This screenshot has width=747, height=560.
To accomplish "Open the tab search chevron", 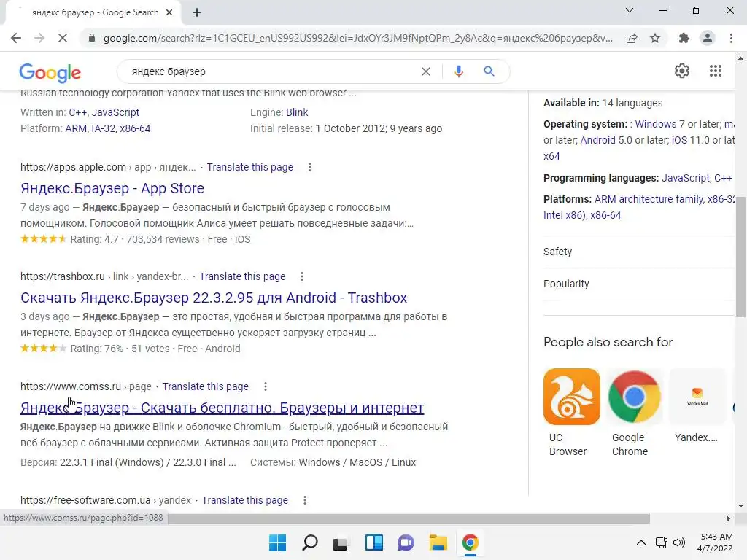I will coord(630,10).
